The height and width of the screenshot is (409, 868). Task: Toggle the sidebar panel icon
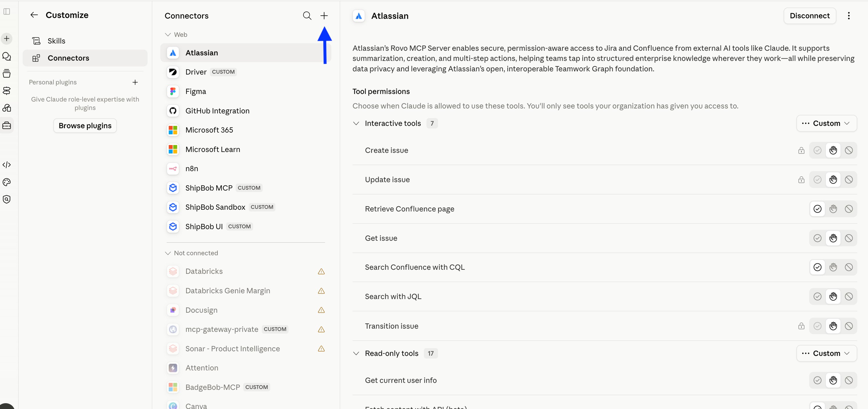point(7,12)
